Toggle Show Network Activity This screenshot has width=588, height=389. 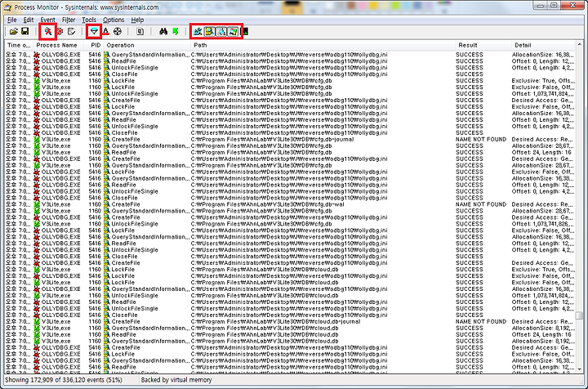pyautogui.click(x=221, y=32)
